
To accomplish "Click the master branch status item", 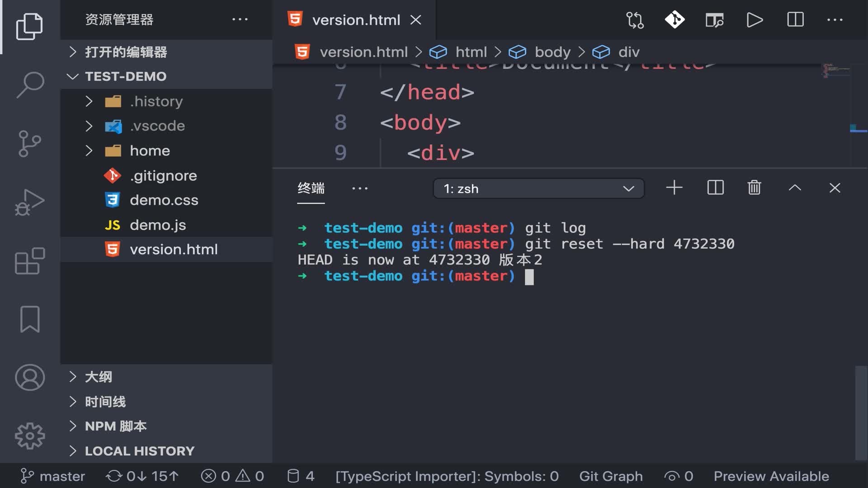I will tap(53, 476).
